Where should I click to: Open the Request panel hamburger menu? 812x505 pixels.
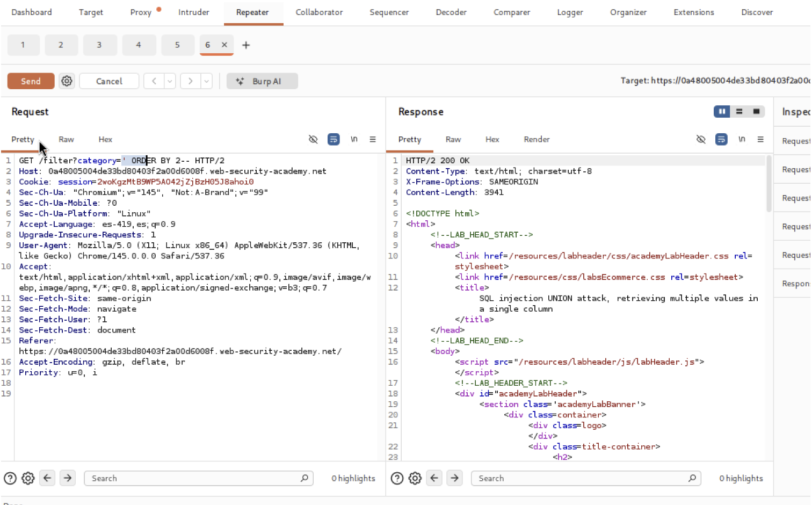[373, 140]
